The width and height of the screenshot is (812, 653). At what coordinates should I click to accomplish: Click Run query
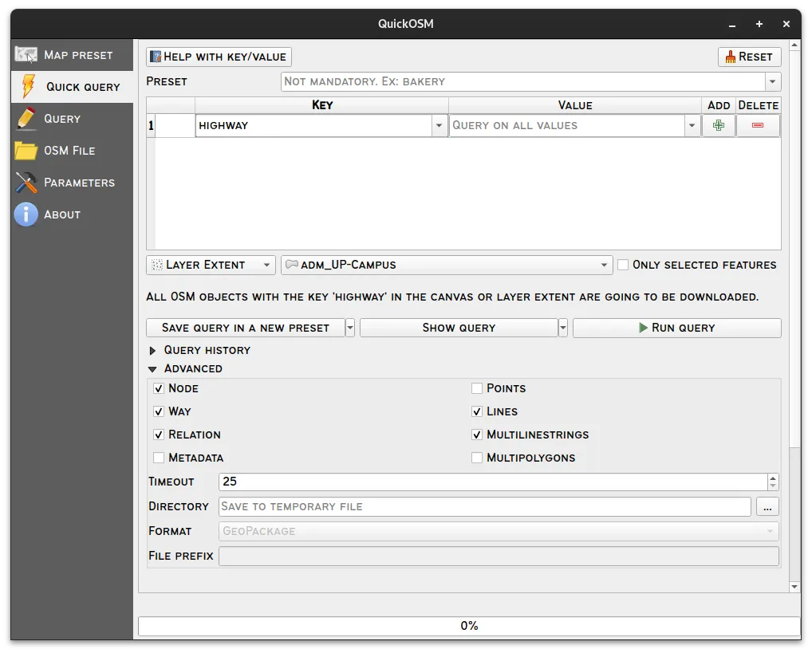point(676,328)
